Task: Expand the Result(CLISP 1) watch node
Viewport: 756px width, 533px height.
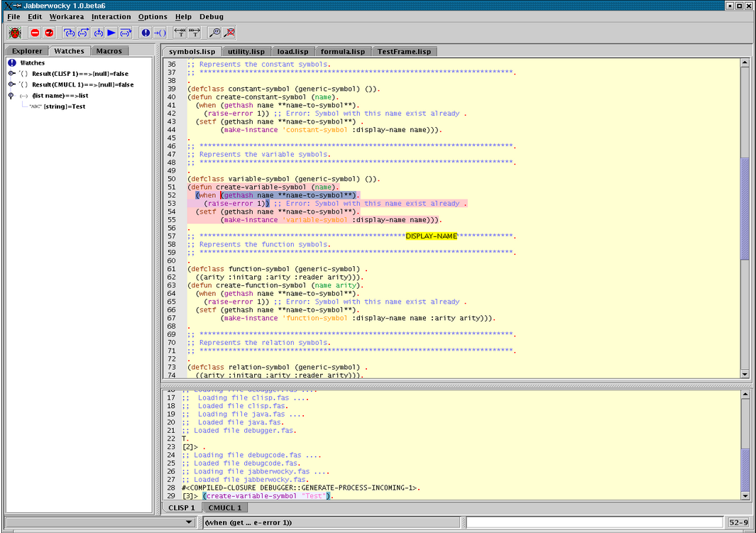Action: coord(12,74)
